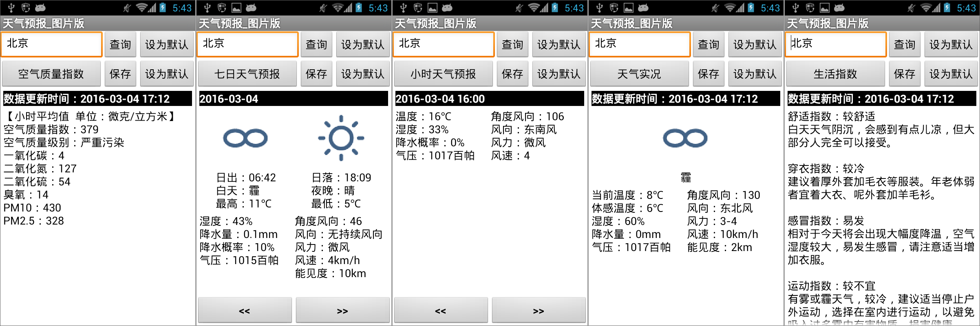Tap 感冒指数：易发 heading
Image resolution: width=980 pixels, height=326 pixels.
click(826, 221)
